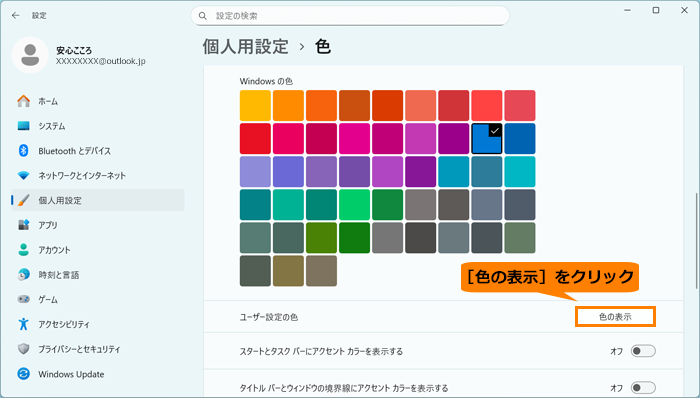The height and width of the screenshot is (398, 700).
Task: Minimize the Settings window
Action: pos(627,10)
